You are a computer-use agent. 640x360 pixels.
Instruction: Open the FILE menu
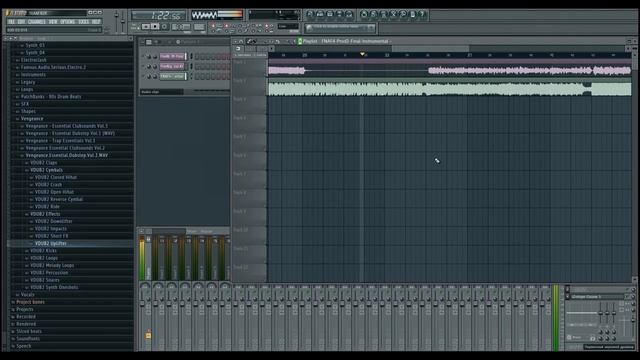point(11,22)
